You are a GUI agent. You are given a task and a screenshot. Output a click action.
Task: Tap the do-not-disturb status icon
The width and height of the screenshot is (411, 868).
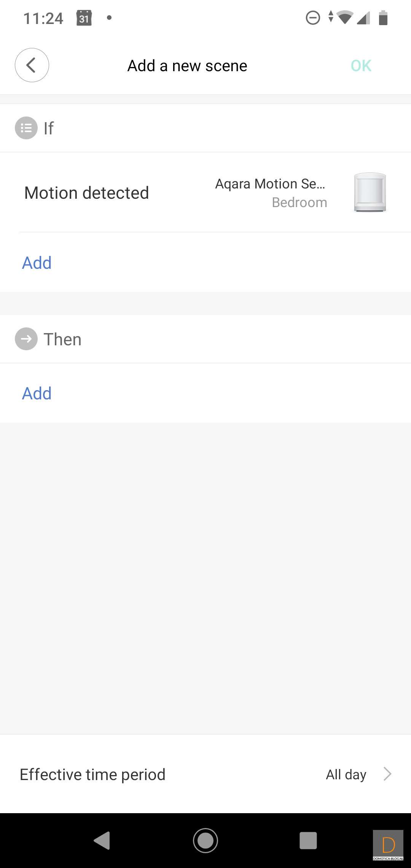313,18
